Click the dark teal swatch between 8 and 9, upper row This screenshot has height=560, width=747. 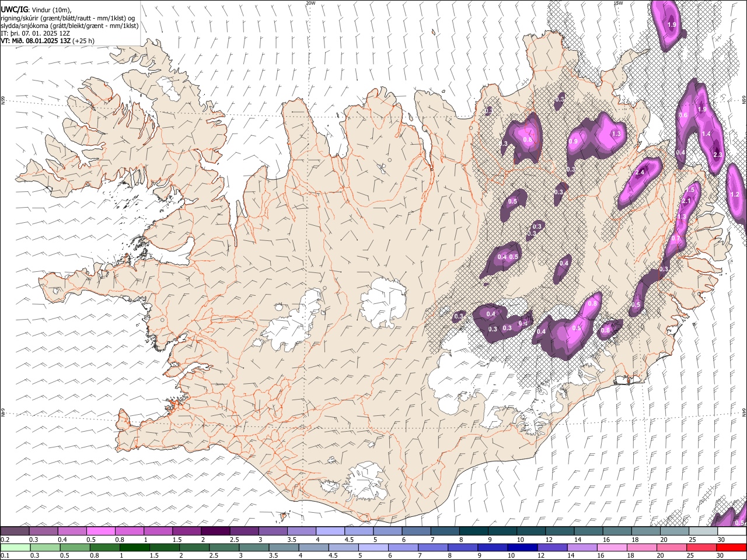coord(473,531)
